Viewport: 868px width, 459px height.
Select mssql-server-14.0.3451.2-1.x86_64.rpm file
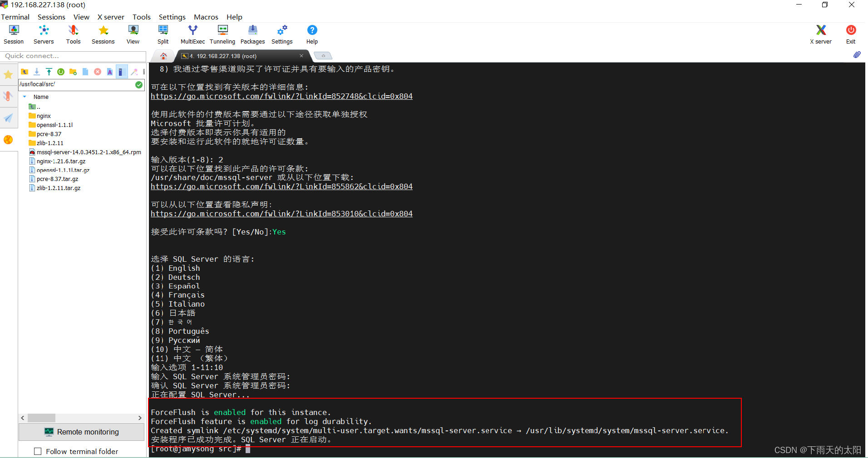coord(85,152)
